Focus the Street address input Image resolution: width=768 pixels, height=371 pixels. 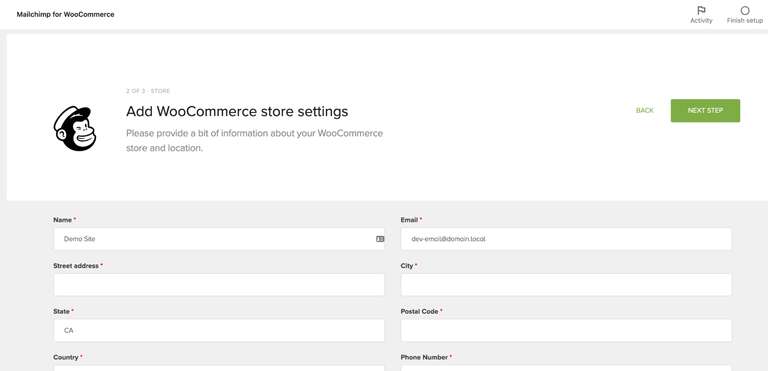pos(219,285)
